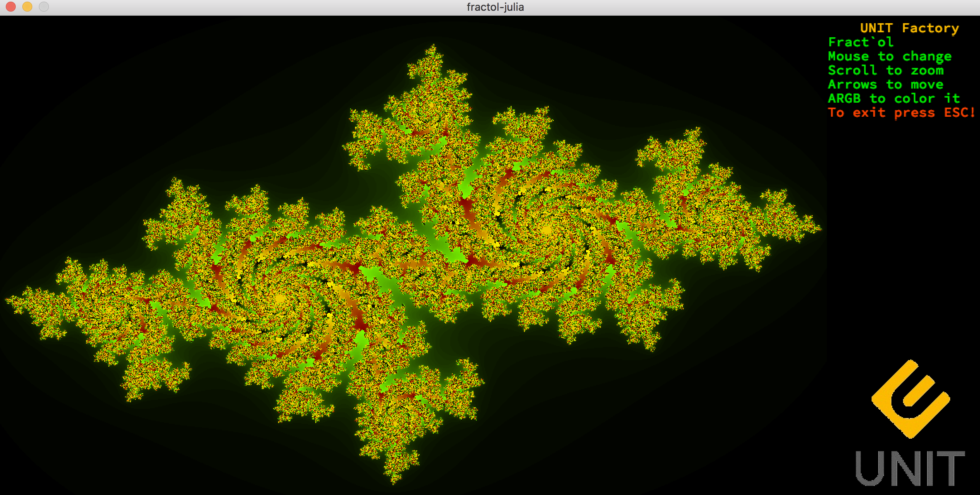Click the gray disabled zoom window button

(x=43, y=7)
